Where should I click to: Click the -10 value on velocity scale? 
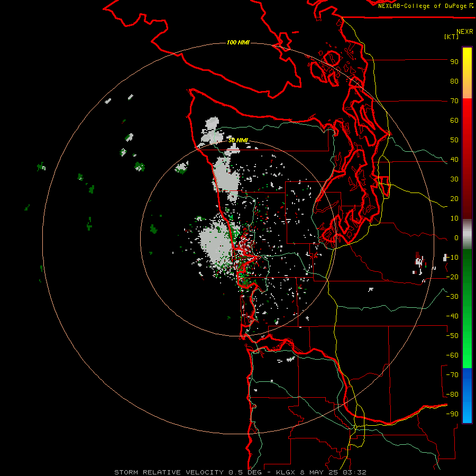click(452, 258)
